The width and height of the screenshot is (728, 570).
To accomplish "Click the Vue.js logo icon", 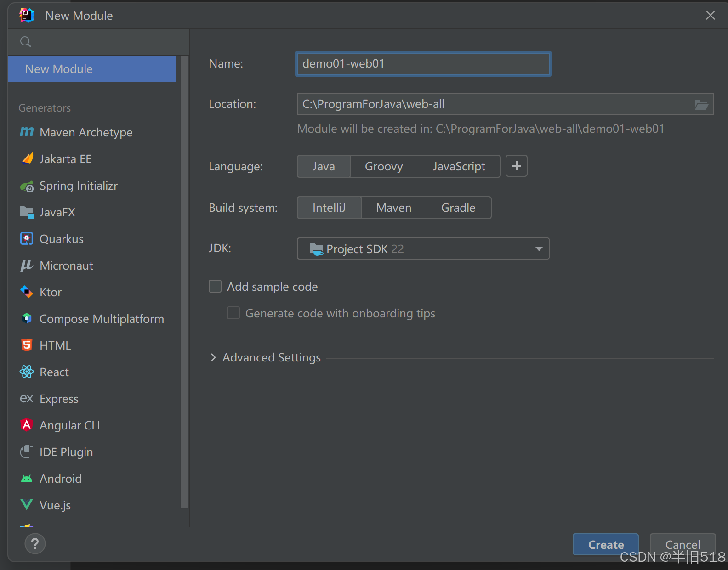I will tap(27, 505).
